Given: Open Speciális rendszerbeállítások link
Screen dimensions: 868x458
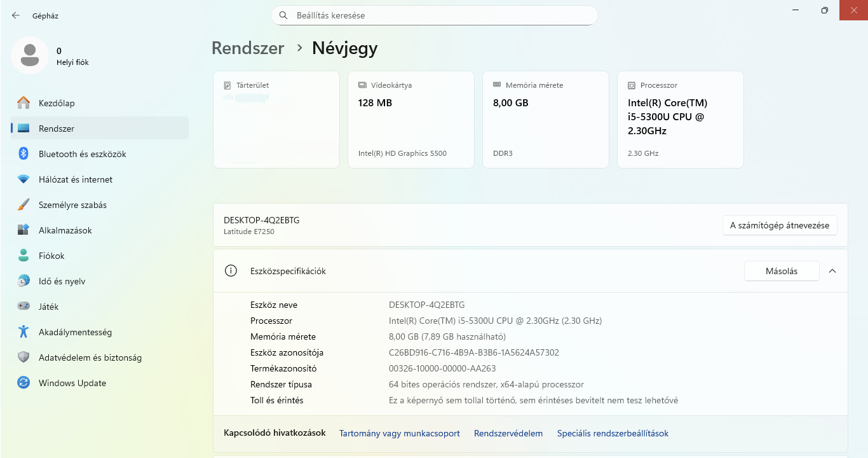Looking at the screenshot, I should tap(613, 433).
